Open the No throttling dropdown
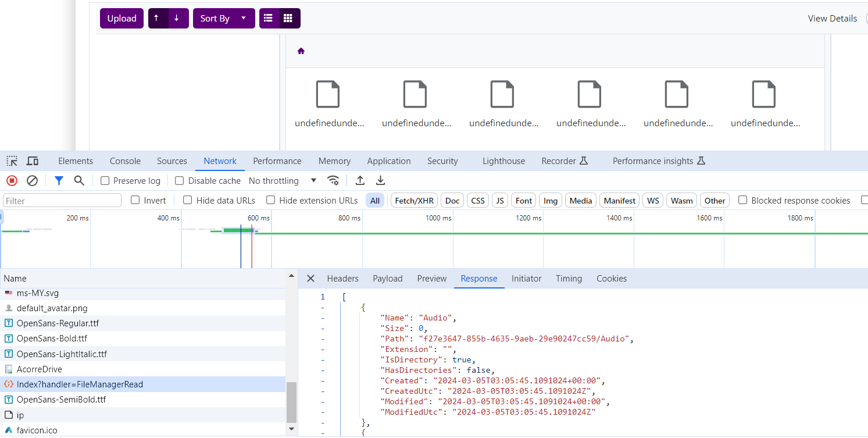868x438 pixels. pos(283,181)
